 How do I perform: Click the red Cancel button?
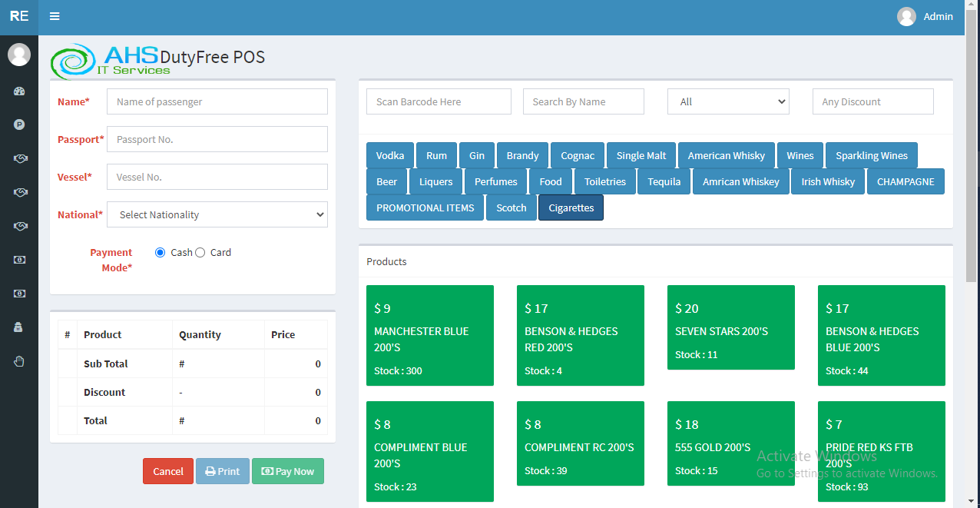168,471
